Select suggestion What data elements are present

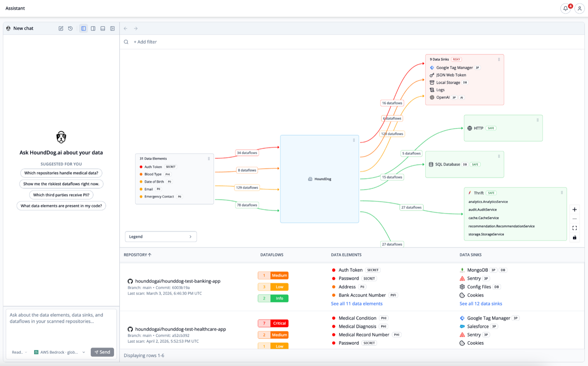[x=61, y=206]
